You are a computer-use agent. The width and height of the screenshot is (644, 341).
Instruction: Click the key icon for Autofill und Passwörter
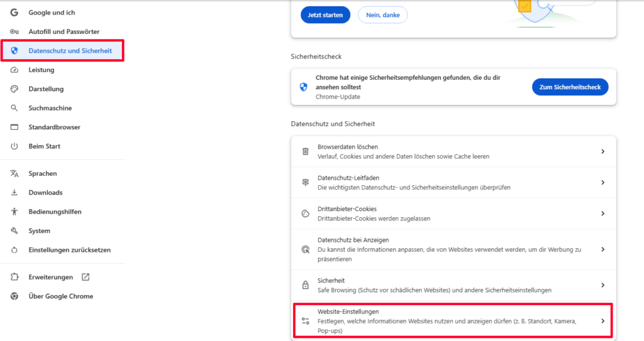point(14,31)
